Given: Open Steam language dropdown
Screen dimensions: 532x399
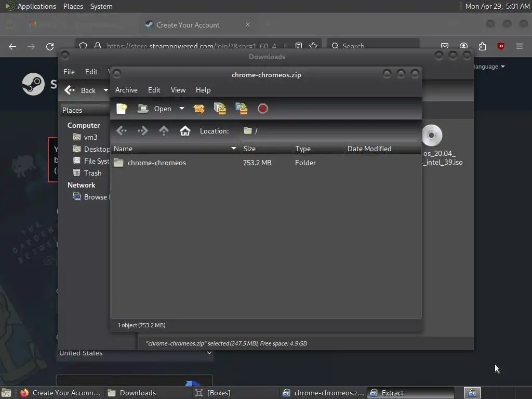Looking at the screenshot, I should (489, 66).
